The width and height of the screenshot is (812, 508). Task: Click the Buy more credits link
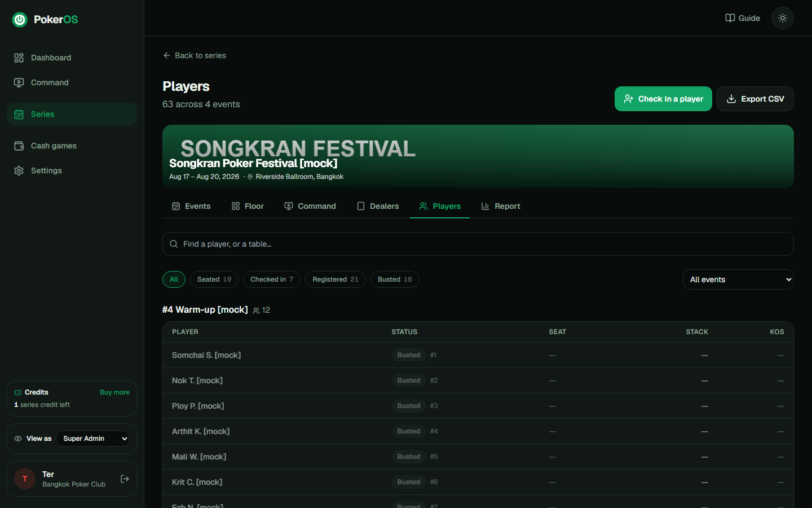(114, 392)
